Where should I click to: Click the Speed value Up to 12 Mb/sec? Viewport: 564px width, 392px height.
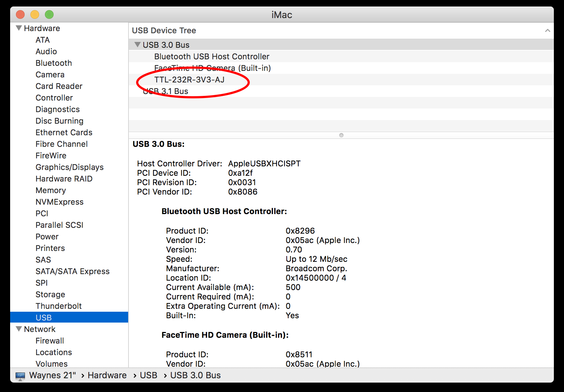[x=316, y=259]
